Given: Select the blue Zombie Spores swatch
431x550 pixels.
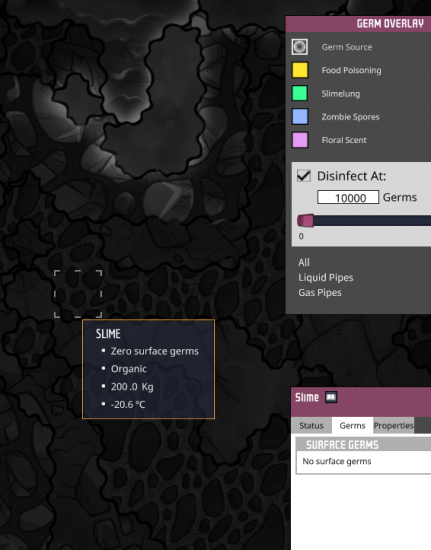Looking at the screenshot, I should [300, 117].
